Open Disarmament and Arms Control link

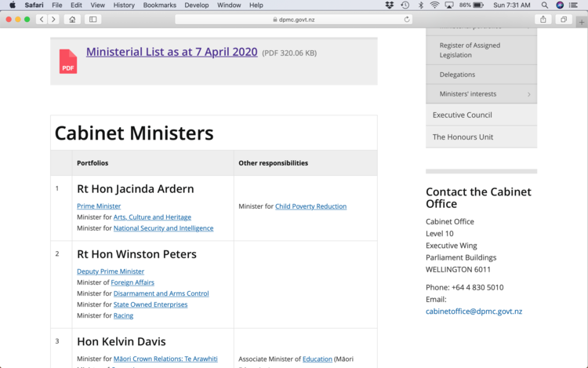162,293
